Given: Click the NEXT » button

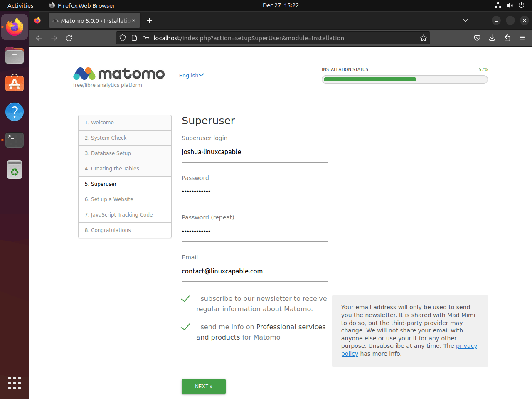Looking at the screenshot, I should tap(204, 387).
